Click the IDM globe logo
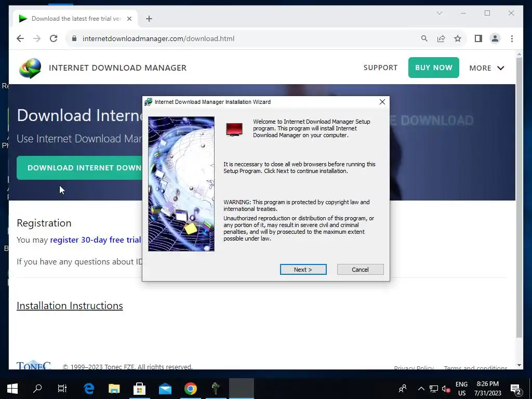The height and width of the screenshot is (399, 532). (30, 68)
